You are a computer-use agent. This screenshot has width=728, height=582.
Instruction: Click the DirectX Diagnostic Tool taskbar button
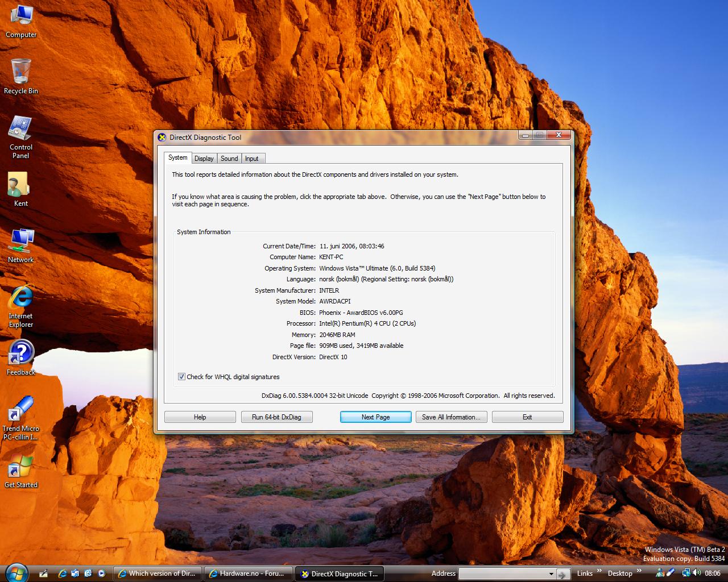[x=340, y=573]
